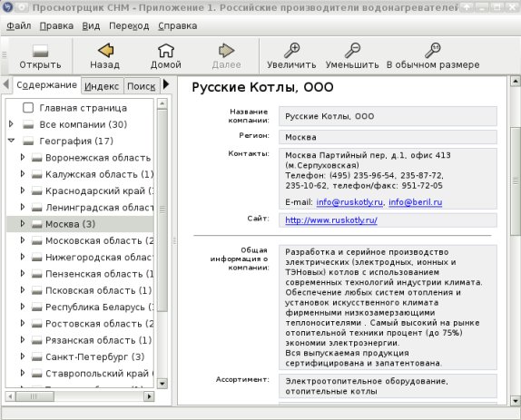
Task: Expand Все компании (30) node
Action: [x=11, y=124]
